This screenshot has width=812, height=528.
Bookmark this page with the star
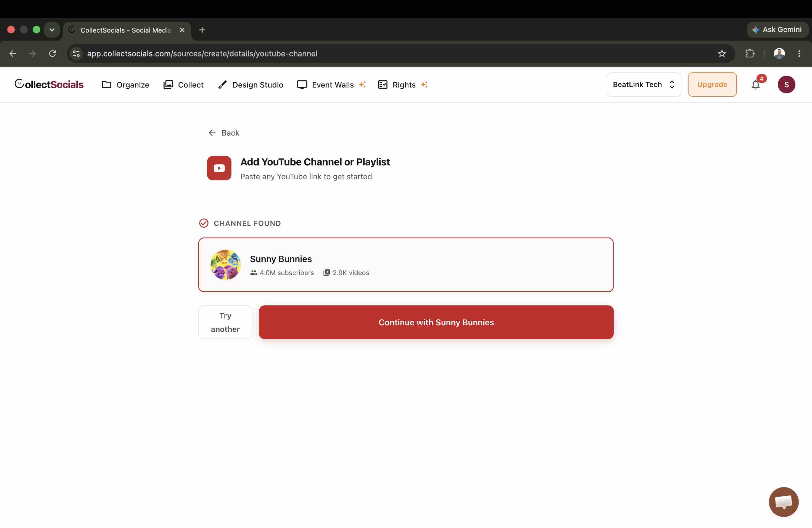coord(722,54)
